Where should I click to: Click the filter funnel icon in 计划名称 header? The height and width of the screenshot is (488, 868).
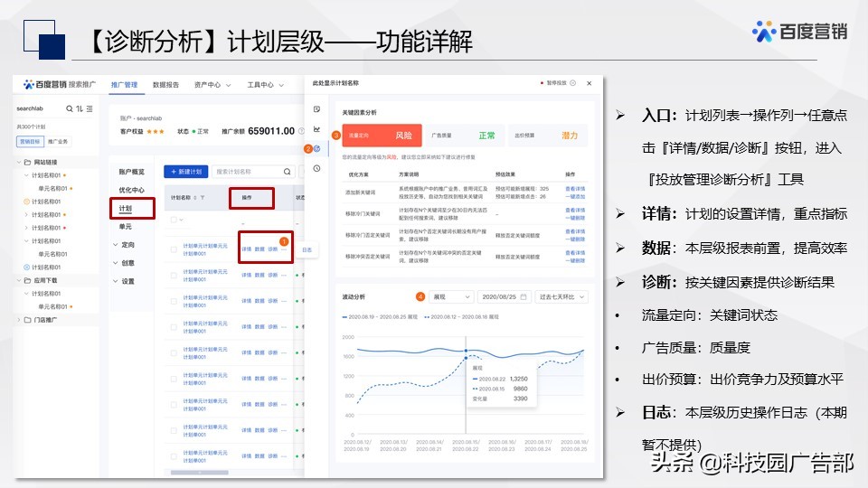(203, 198)
